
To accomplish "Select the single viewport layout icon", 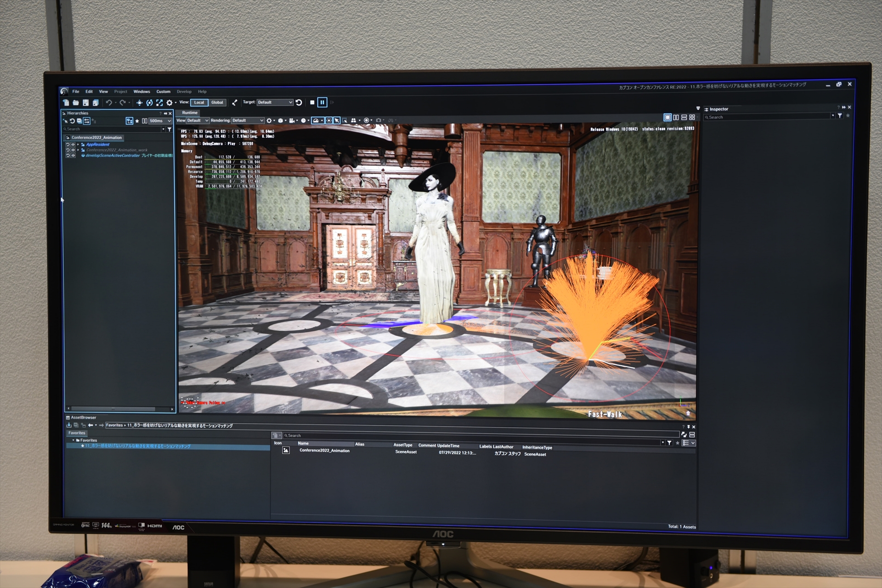I will (x=667, y=118).
